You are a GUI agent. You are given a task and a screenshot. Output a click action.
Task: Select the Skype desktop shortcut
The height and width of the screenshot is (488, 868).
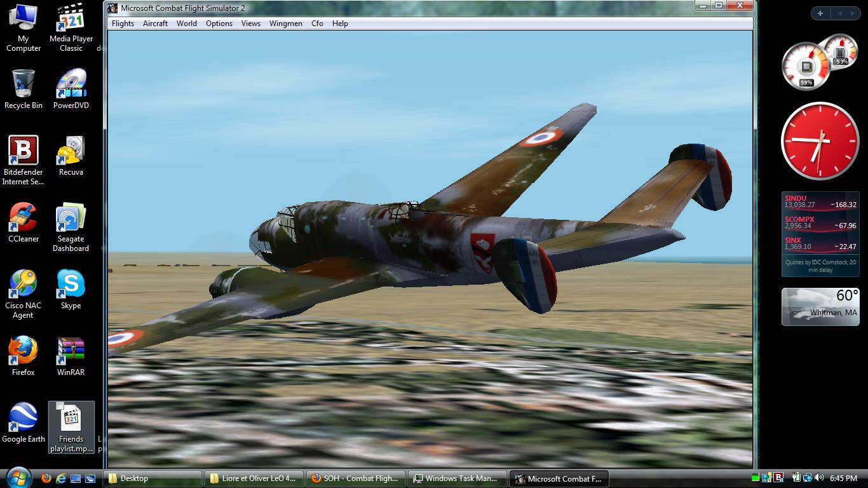(x=71, y=289)
